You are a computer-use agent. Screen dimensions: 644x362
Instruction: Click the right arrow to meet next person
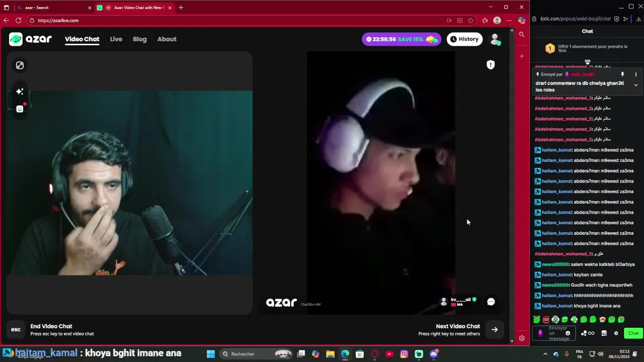495,330
